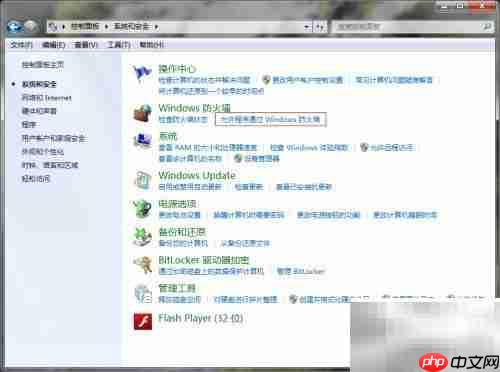The image size is (500, 372).
Task: Click 唤醒计算机时需要密码 link
Action: coord(249,215)
